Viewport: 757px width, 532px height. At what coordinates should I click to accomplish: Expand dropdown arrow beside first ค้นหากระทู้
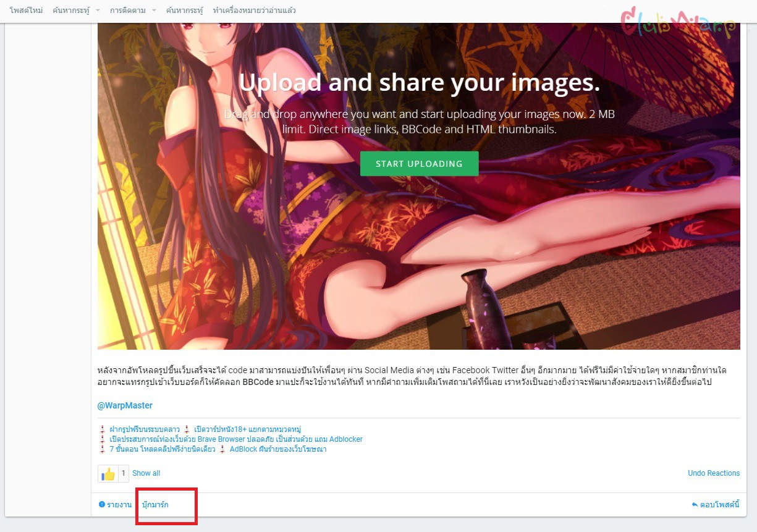coord(98,11)
